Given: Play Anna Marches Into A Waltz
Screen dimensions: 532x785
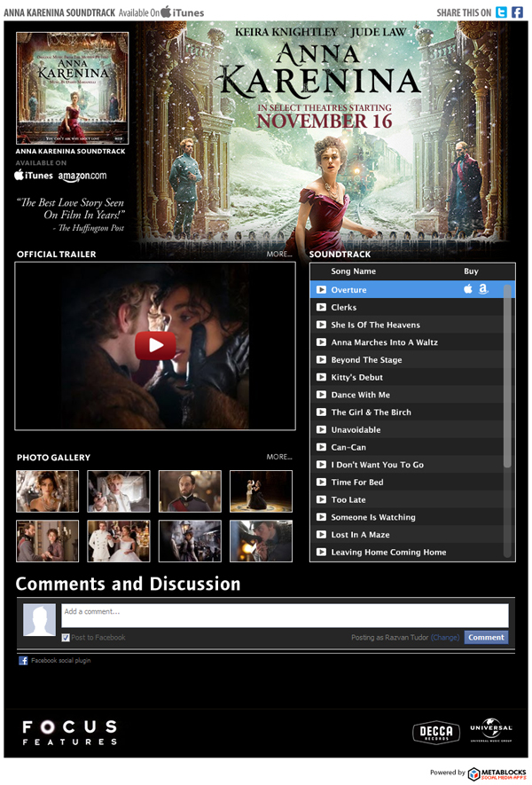Looking at the screenshot, I should 321,342.
